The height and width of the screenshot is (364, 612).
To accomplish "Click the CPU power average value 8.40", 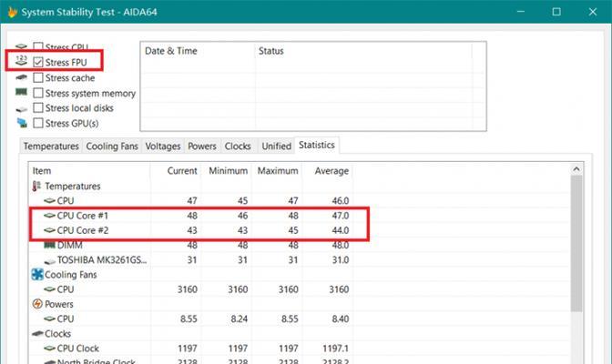I will 340,318.
